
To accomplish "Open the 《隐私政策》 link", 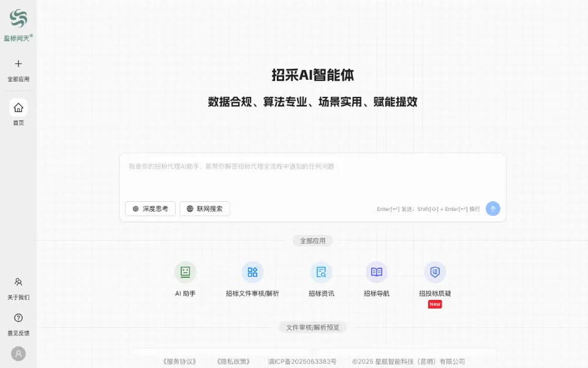I will click(233, 362).
